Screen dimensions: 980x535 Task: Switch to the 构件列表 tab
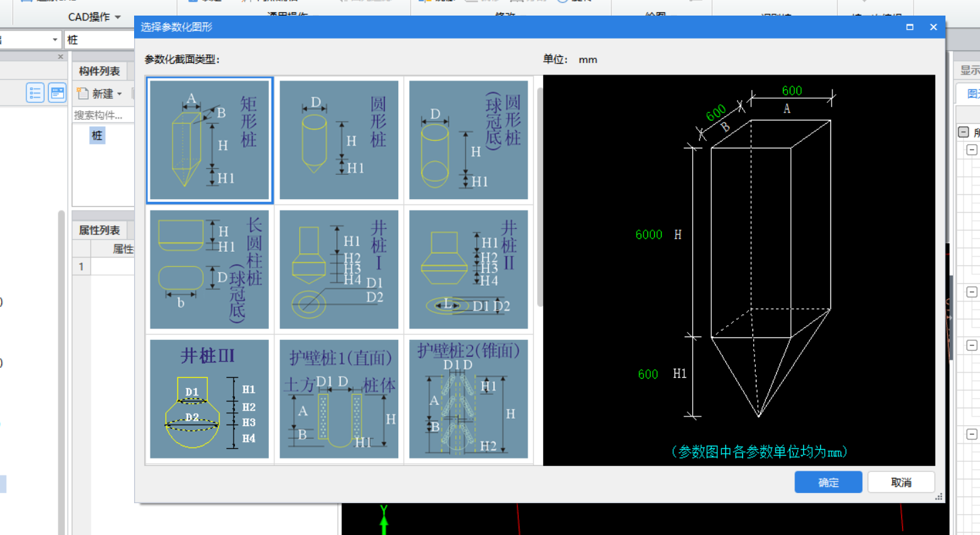(100, 71)
